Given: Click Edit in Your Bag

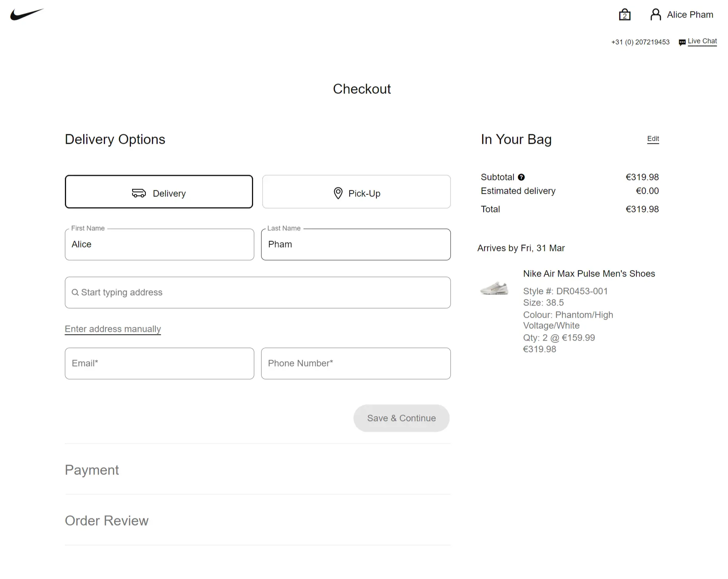Looking at the screenshot, I should click(653, 139).
